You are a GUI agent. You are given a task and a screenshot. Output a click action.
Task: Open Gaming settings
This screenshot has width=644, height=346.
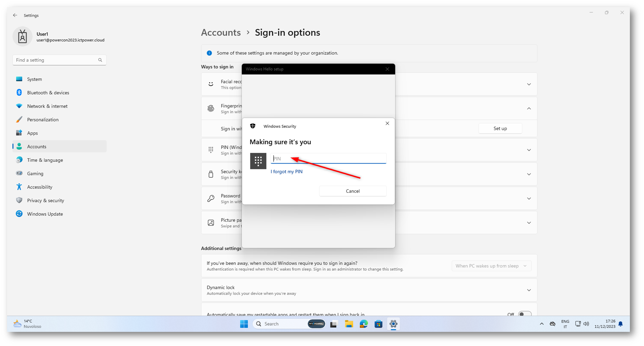59,173
